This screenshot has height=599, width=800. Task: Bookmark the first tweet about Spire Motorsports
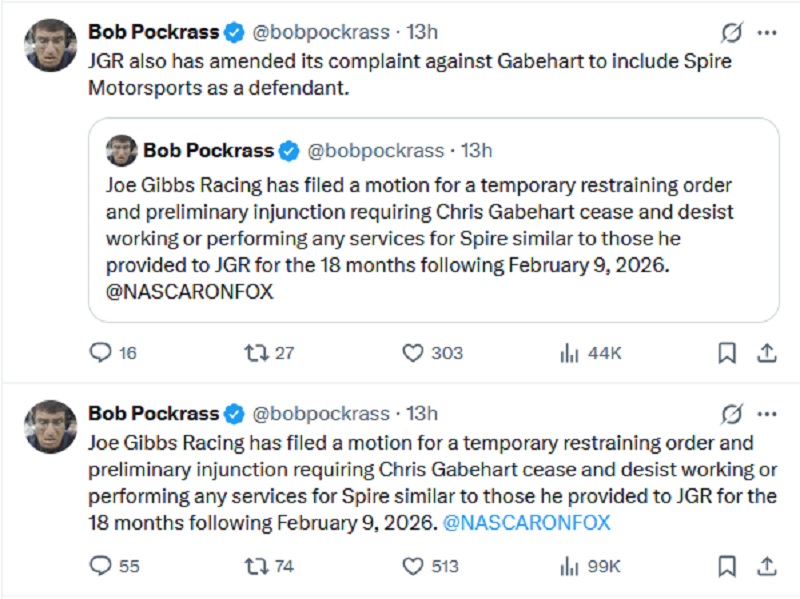(727, 352)
